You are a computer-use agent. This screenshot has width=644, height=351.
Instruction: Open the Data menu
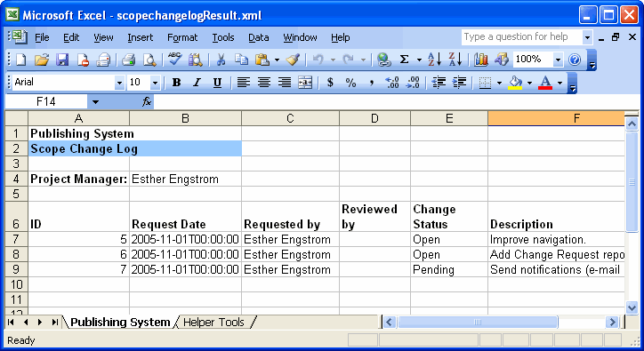point(258,38)
